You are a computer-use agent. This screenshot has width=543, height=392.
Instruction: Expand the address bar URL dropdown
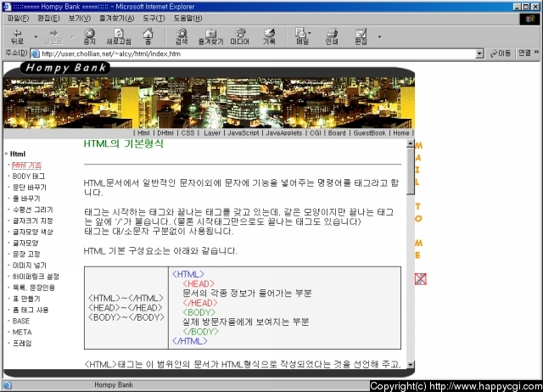click(479, 53)
